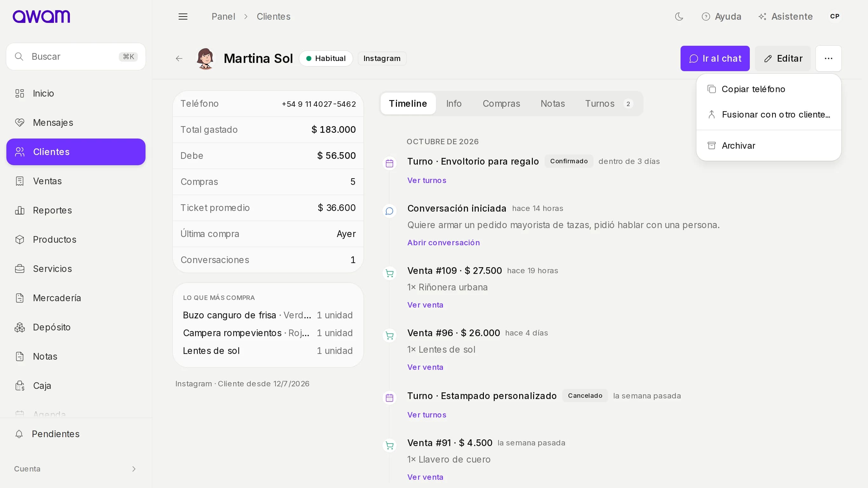Open Productos in the sidebar
The image size is (868, 488).
76,240
